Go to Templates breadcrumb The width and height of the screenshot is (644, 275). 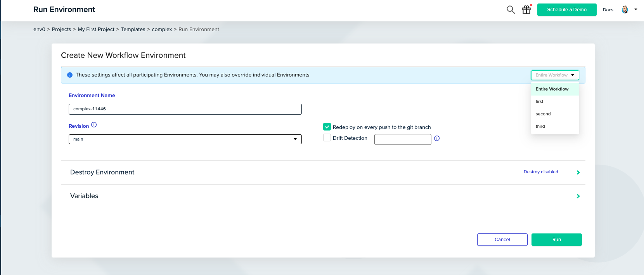pyautogui.click(x=133, y=29)
